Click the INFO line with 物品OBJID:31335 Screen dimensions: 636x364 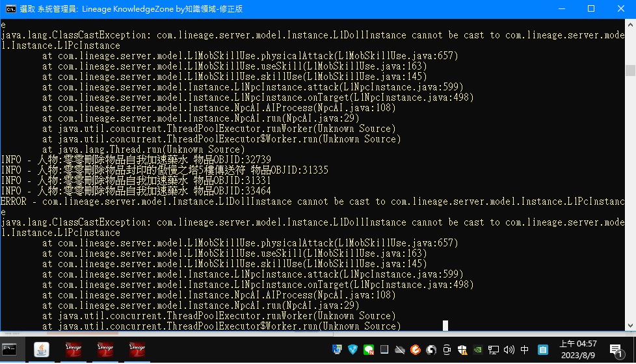point(165,170)
